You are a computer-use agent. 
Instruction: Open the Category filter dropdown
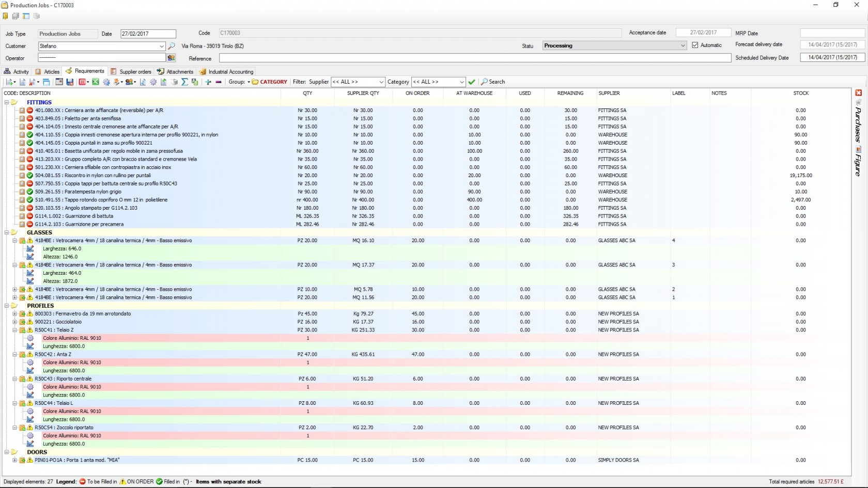coord(461,82)
